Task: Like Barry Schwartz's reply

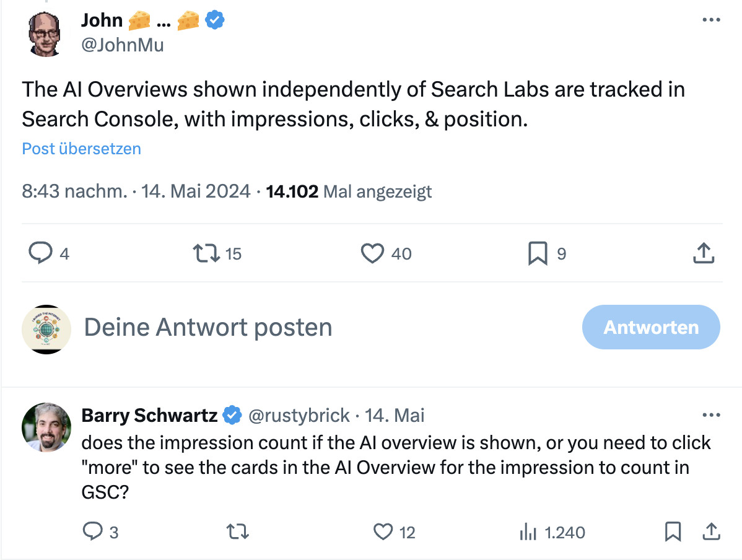Action: 383,532
